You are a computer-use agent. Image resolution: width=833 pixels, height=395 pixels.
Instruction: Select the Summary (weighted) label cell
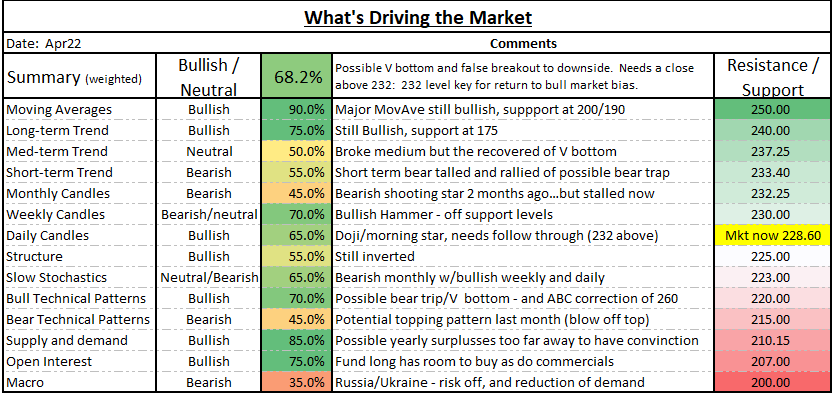(79, 76)
